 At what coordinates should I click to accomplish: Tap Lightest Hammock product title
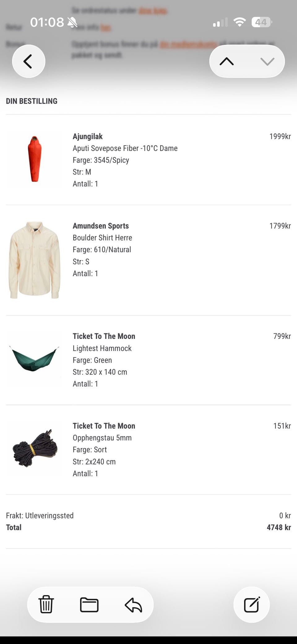click(x=102, y=348)
